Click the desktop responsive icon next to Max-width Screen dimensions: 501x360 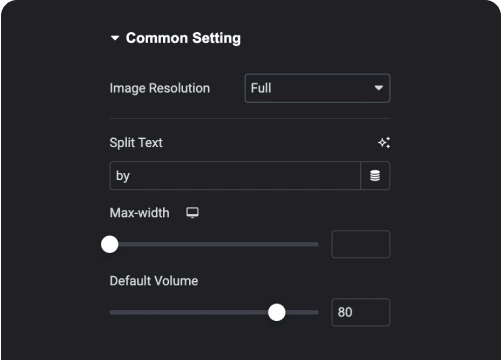192,213
